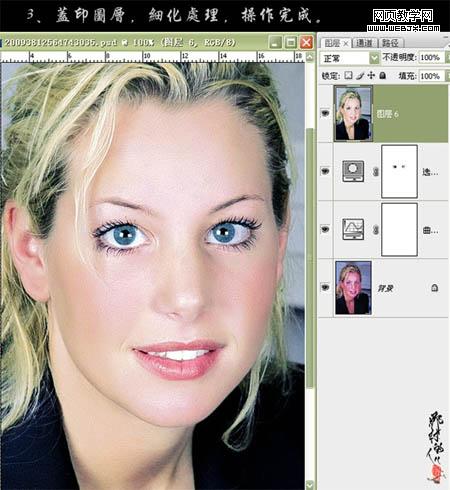450x490 pixels.
Task: Switch to the 通道 channels tab
Action: pyautogui.click(x=364, y=43)
